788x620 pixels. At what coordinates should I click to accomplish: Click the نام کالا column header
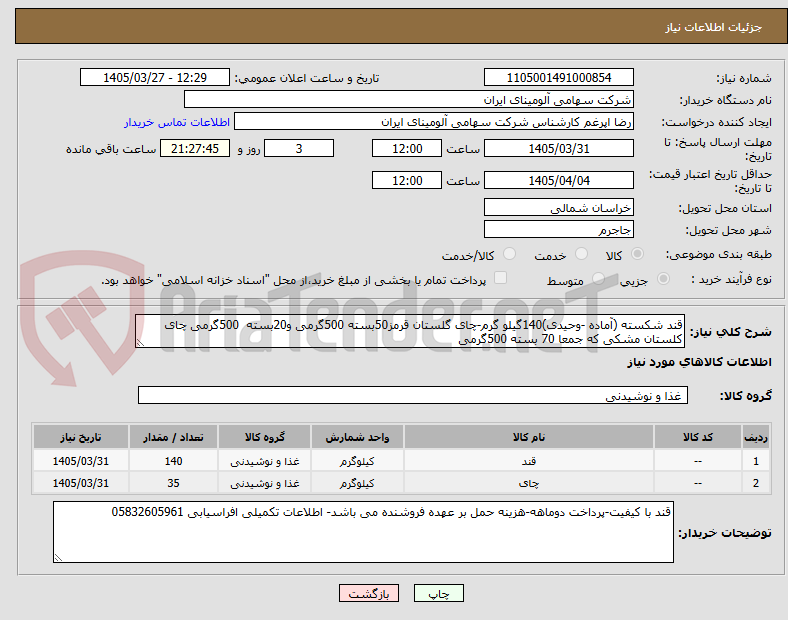[529, 437]
